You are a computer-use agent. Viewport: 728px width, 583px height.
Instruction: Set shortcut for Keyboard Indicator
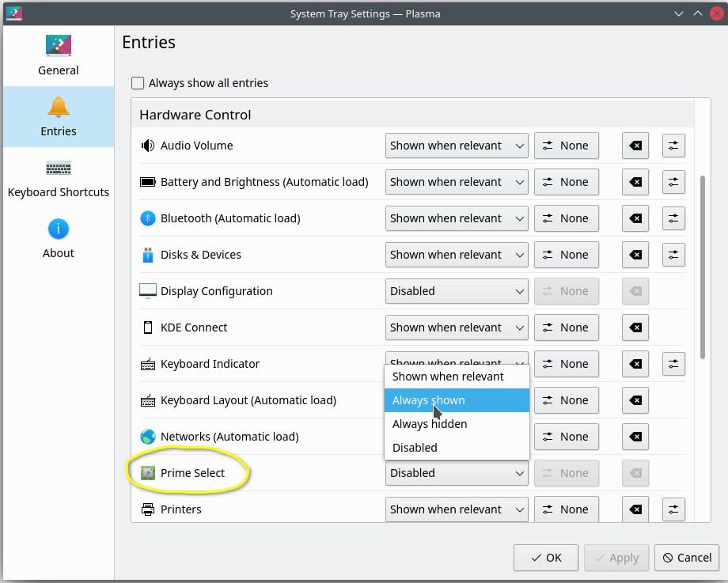click(x=567, y=364)
